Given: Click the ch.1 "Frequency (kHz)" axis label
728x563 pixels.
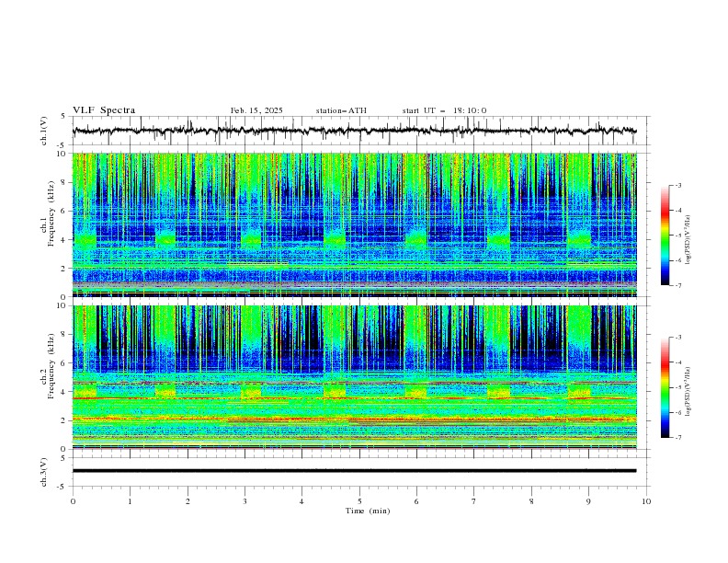Looking at the screenshot, I should pyautogui.click(x=51, y=213).
